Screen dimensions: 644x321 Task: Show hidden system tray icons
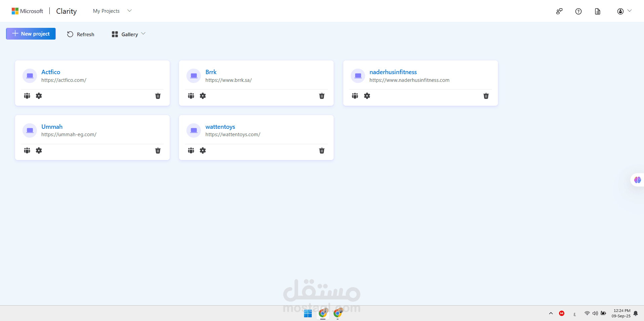(x=551, y=313)
